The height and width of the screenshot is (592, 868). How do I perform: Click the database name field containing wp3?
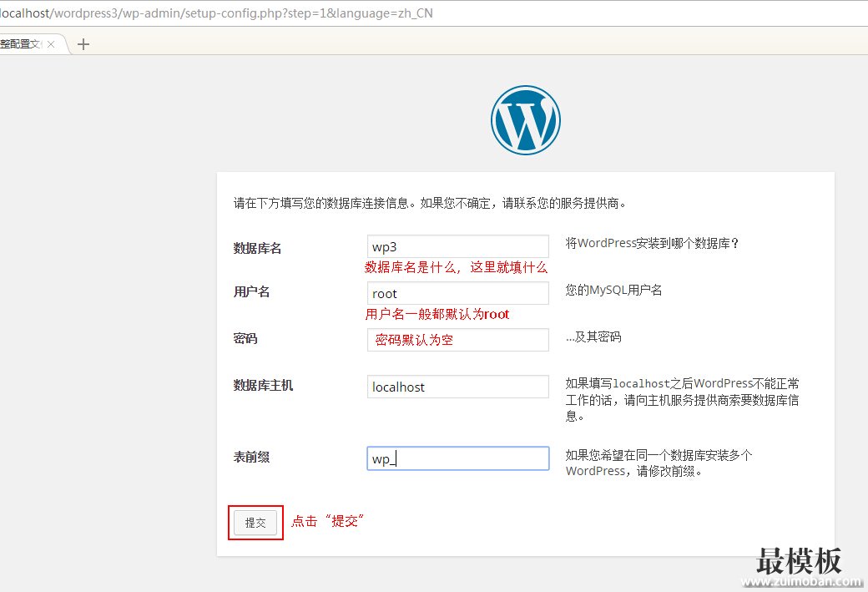[x=458, y=246]
